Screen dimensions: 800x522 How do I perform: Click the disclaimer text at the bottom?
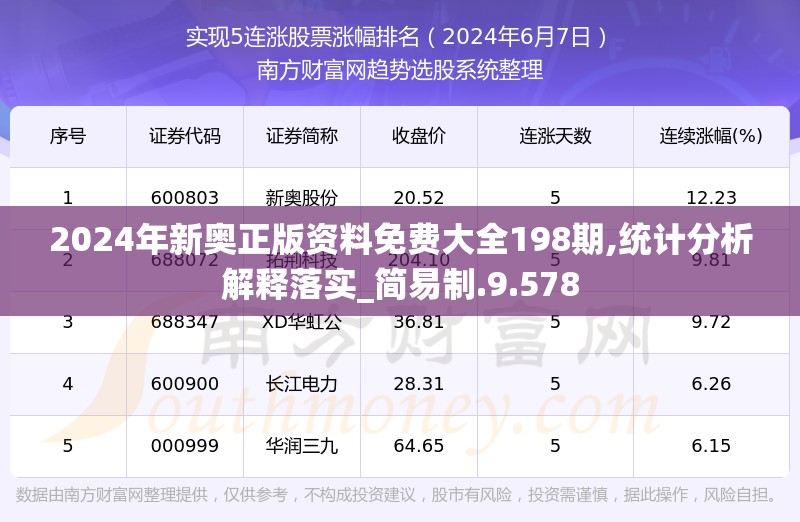coord(396,494)
